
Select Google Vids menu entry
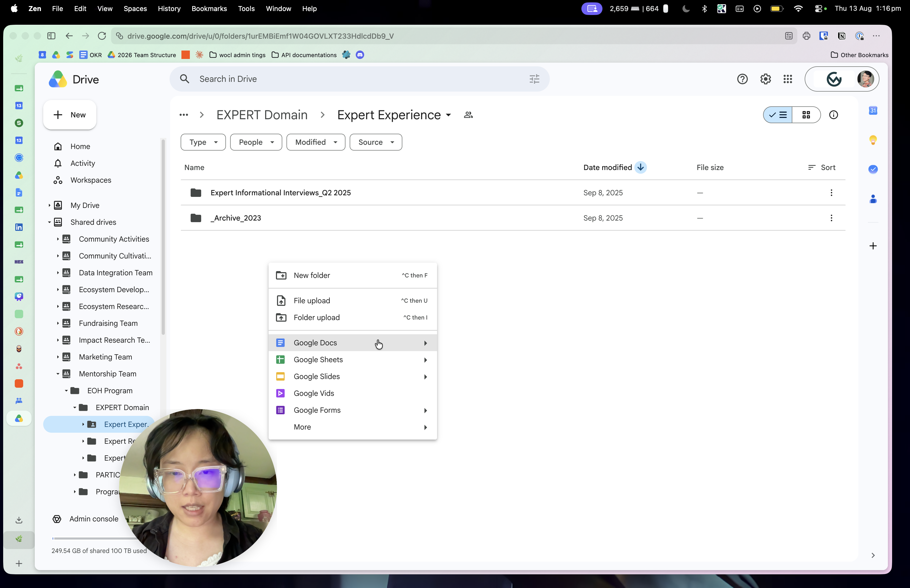pos(353,393)
